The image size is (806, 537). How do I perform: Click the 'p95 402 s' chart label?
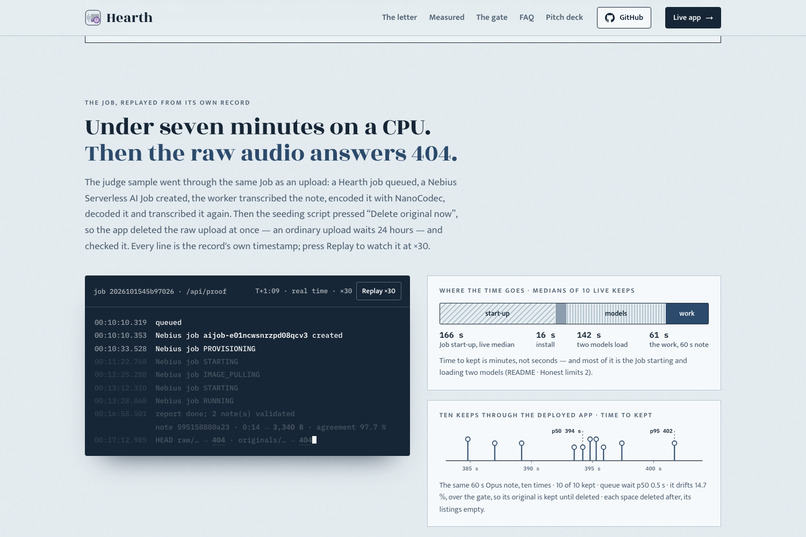click(x=661, y=431)
